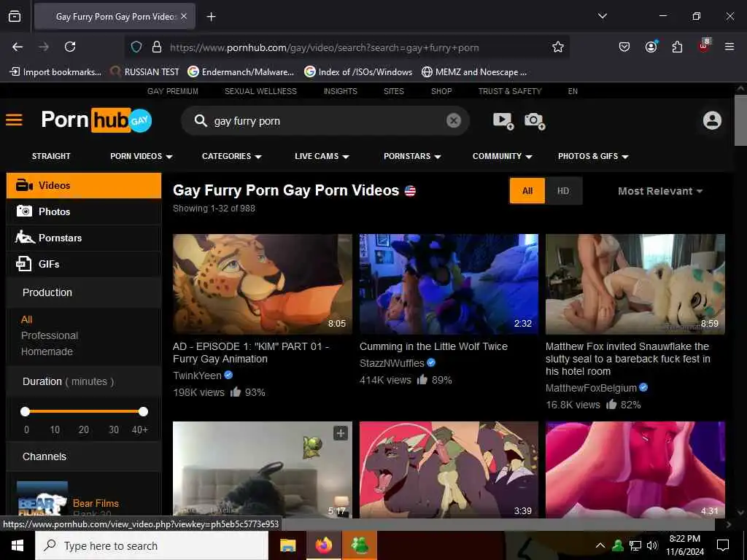This screenshot has height=560, width=747.
Task: Select the Videos sidebar tab
Action: [x=84, y=186]
